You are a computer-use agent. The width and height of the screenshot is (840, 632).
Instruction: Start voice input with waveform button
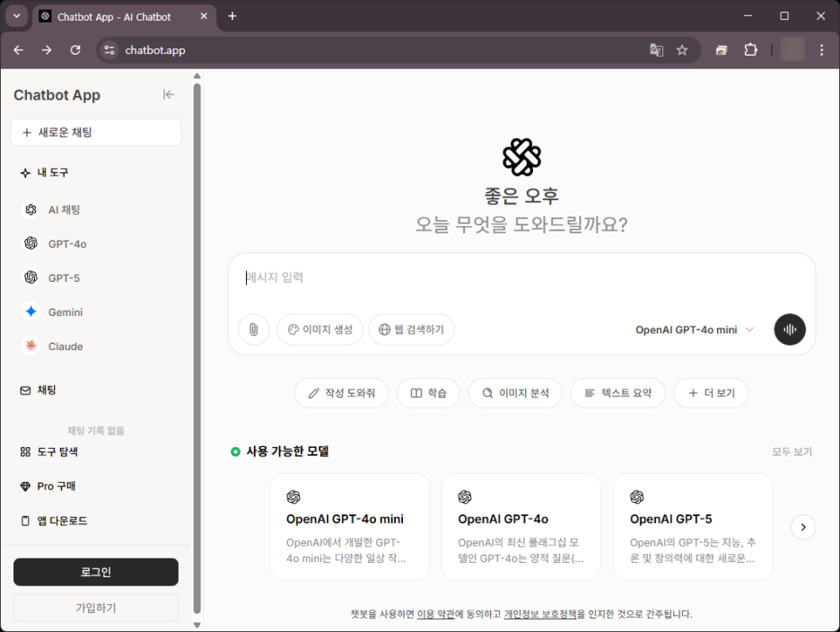[x=790, y=329]
